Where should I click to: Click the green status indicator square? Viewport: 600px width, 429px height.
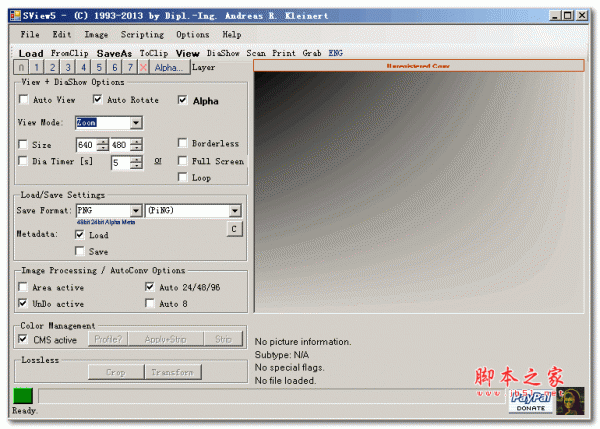pos(23,396)
